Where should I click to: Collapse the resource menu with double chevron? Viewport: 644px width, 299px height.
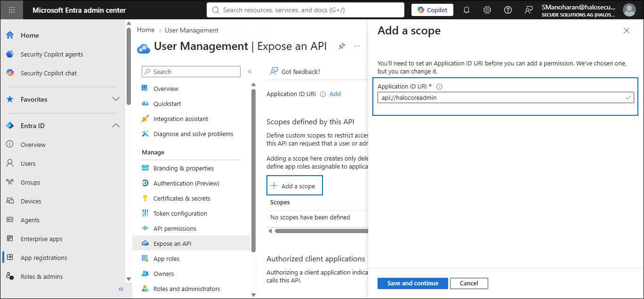pos(250,72)
